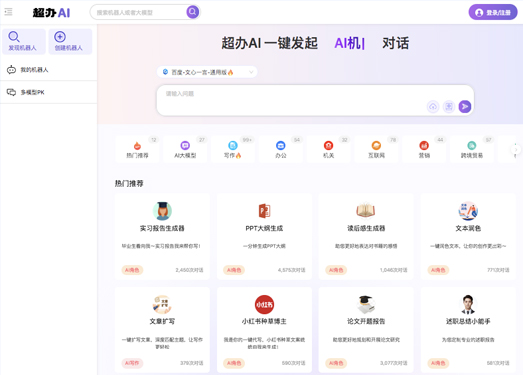
Task: Open the 小红书种草博主 card title
Action: click(264, 321)
